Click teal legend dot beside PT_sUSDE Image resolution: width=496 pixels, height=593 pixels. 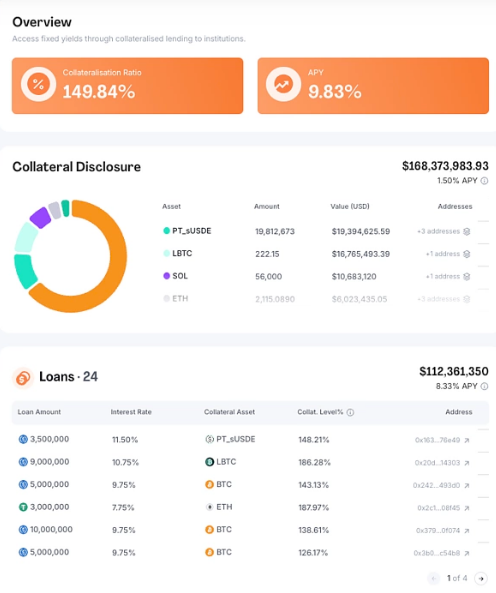click(x=166, y=231)
